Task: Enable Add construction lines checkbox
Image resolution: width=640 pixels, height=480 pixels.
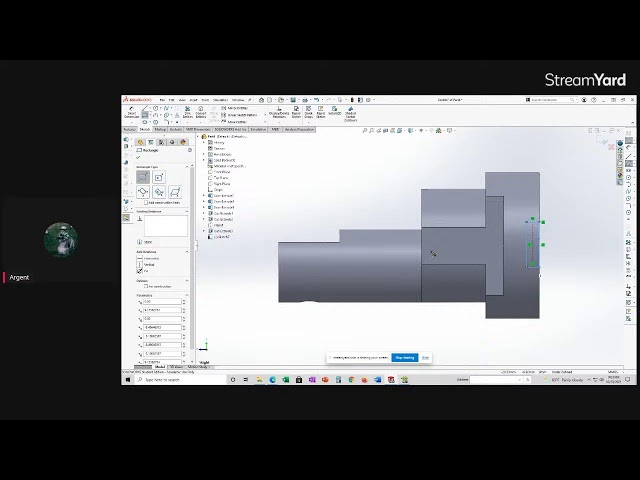Action: point(146,202)
